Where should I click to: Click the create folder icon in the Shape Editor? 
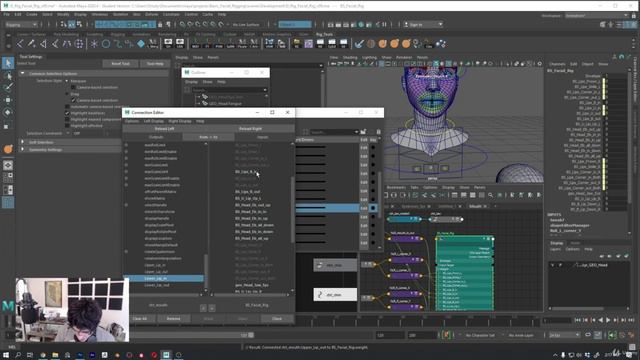pos(363,131)
